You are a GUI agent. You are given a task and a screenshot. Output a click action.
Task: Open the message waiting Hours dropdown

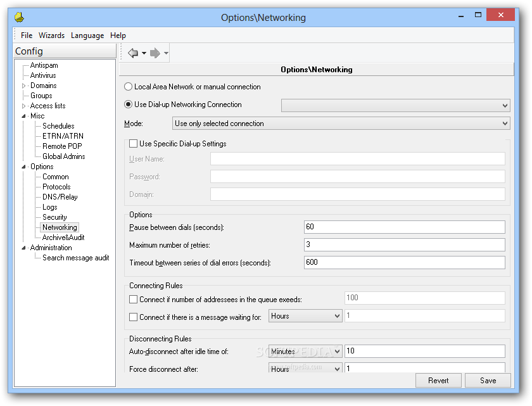305,316
